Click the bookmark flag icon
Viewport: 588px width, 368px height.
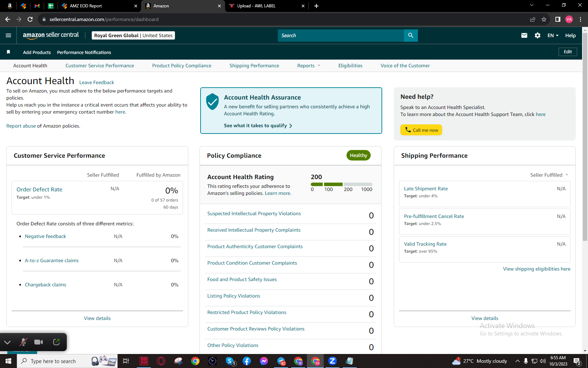pos(8,52)
